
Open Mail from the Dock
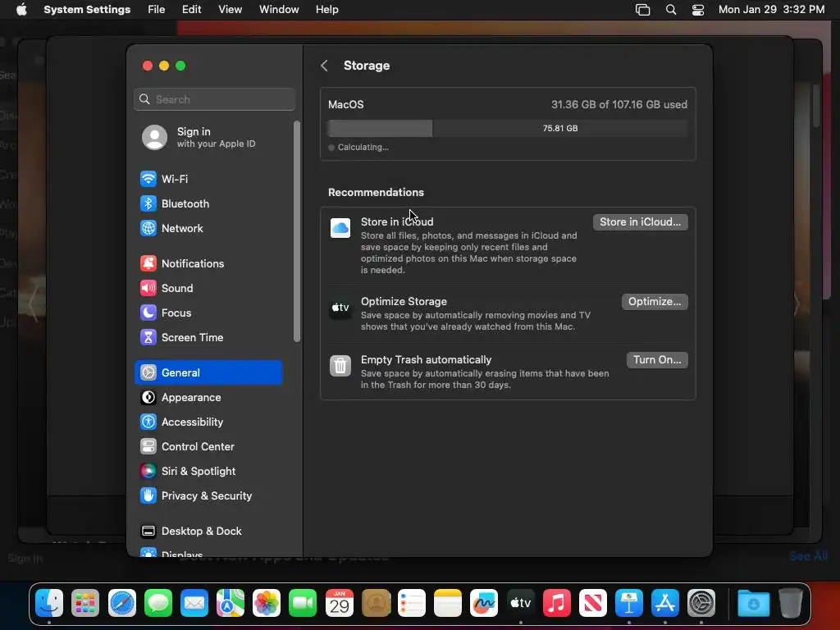click(x=194, y=604)
